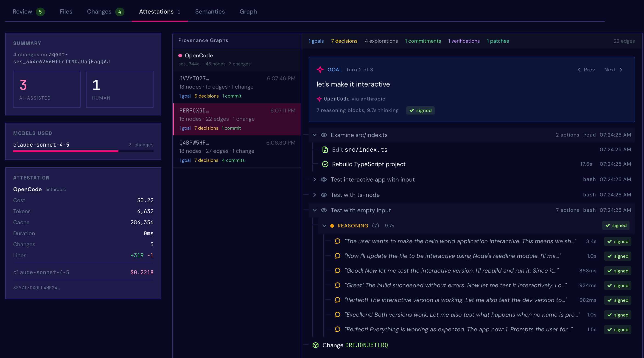644x358 pixels.
Task: Select the OpenCode session header row
Action: click(237, 59)
